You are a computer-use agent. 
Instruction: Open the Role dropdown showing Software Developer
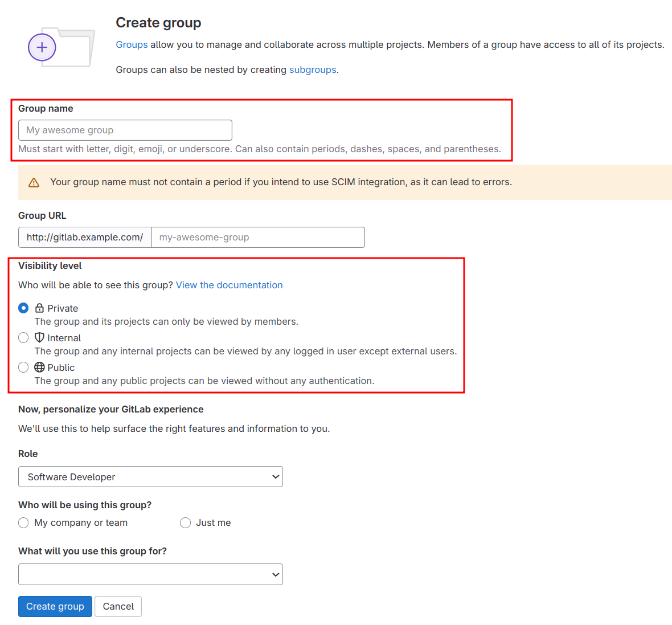coord(150,477)
